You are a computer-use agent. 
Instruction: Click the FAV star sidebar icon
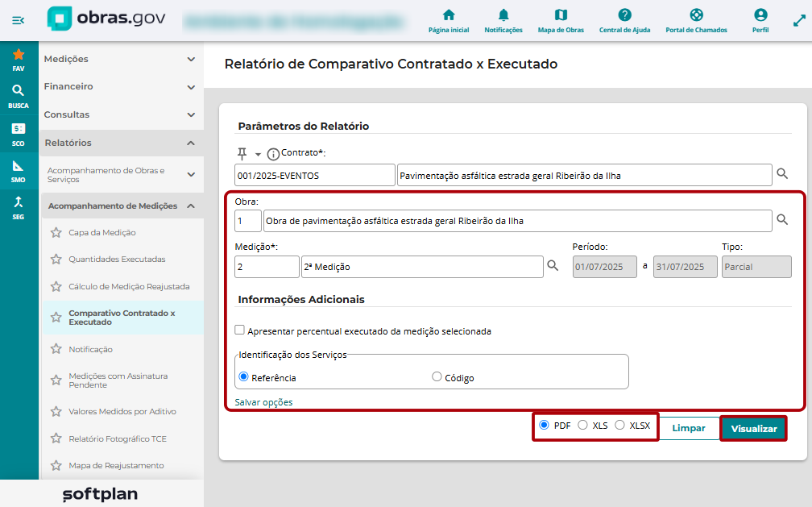(18, 55)
